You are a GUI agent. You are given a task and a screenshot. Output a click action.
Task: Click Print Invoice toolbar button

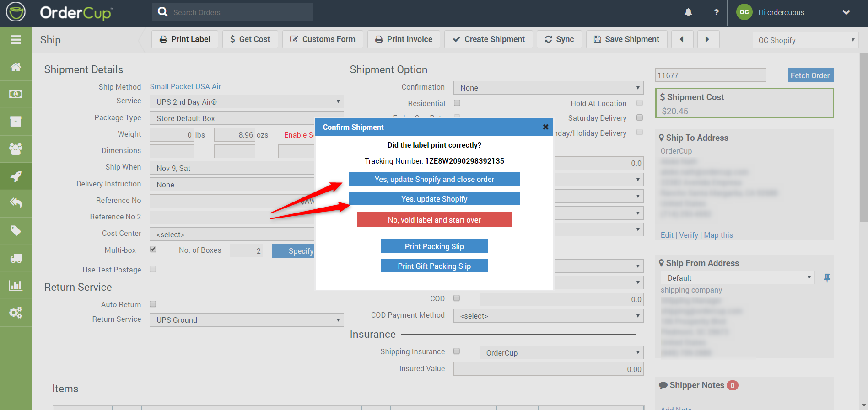(x=404, y=39)
